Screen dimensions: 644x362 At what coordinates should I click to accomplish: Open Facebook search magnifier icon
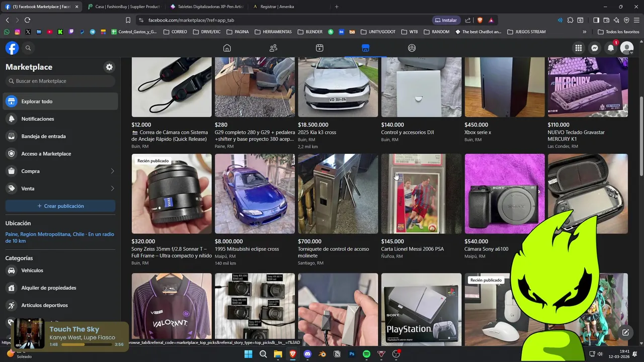28,48
